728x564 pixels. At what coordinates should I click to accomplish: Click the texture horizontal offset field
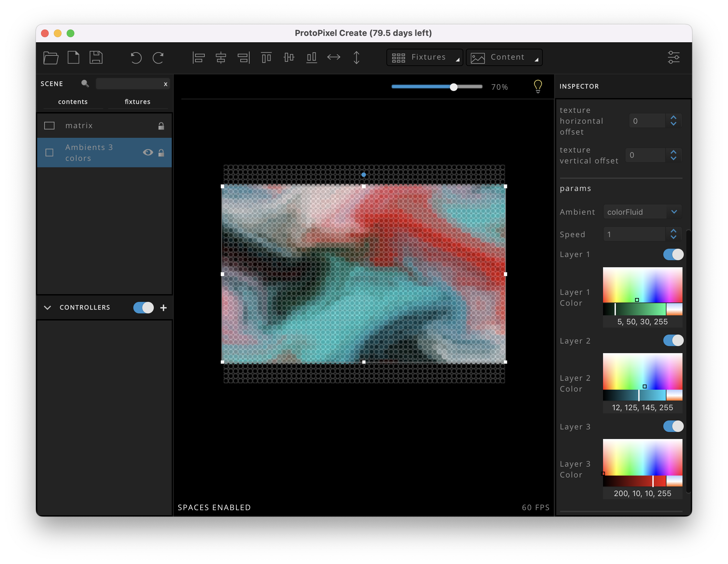click(647, 121)
